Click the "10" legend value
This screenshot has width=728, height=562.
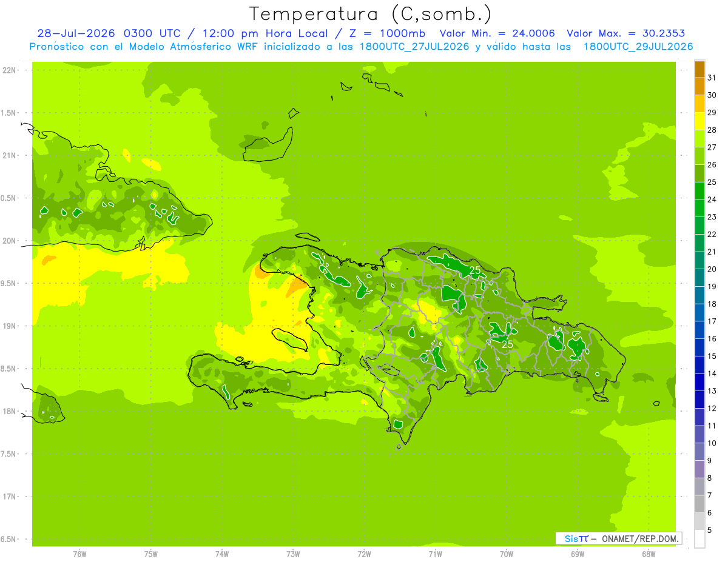[712, 443]
